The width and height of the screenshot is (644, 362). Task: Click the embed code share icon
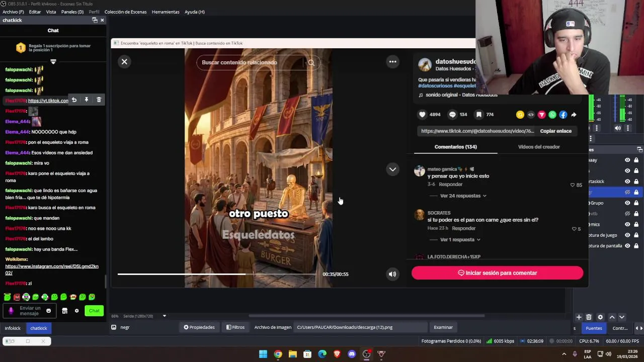pyautogui.click(x=531, y=115)
